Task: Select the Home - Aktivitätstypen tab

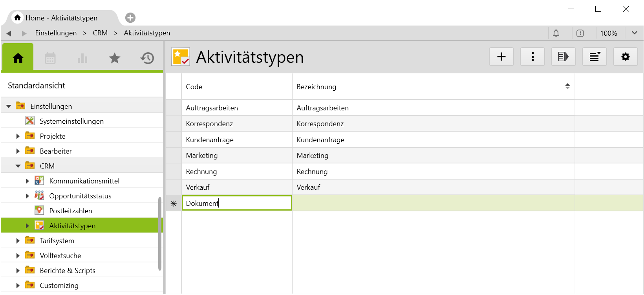Action: coord(61,18)
